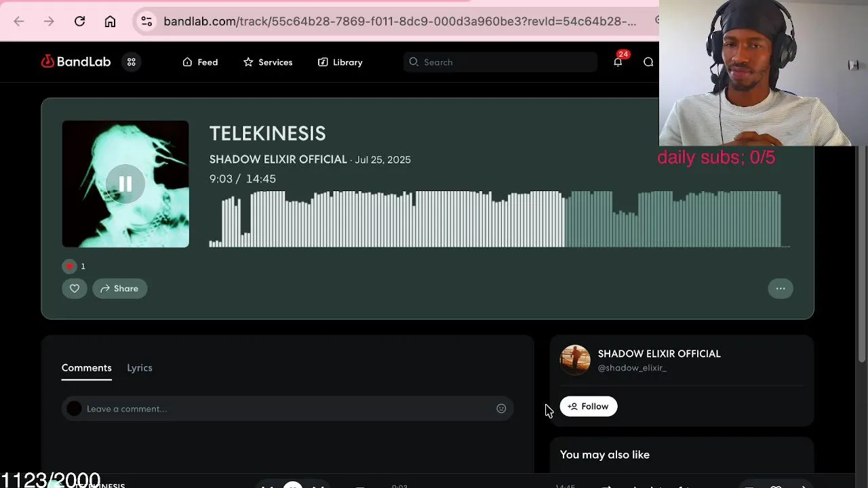View who liked the track (heart count 1)
Screen dimensions: 868x488
[x=74, y=266]
